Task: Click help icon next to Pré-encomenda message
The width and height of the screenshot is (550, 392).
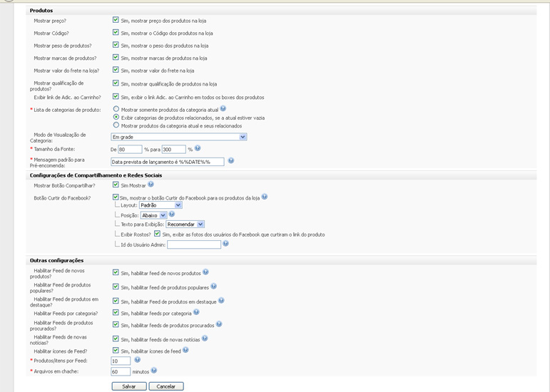Action: (231, 160)
